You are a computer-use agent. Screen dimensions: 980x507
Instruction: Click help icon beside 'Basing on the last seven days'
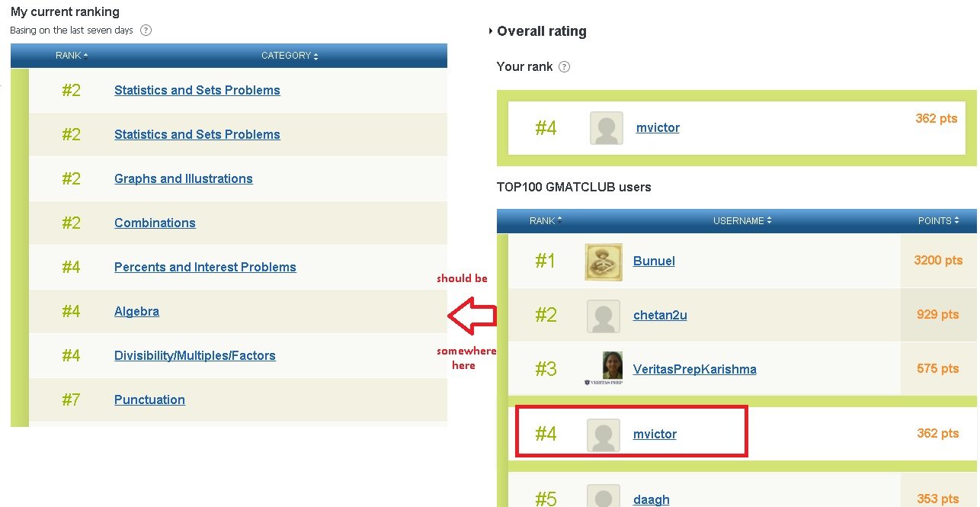tap(146, 30)
